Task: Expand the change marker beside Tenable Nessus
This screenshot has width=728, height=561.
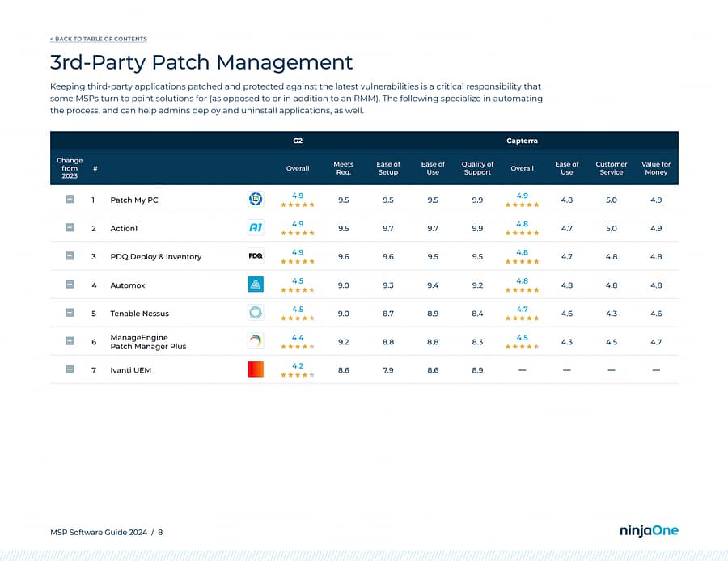Action: click(x=70, y=313)
